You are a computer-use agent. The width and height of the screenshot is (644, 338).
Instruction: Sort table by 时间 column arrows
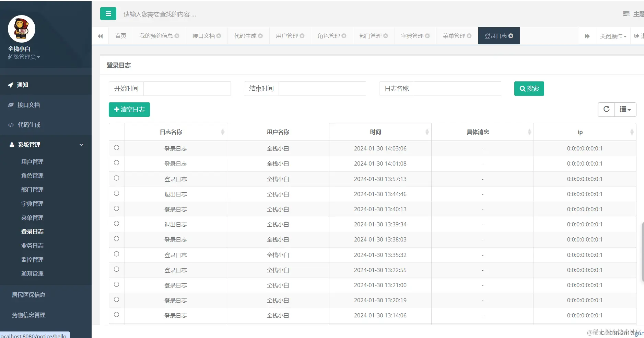click(x=427, y=132)
